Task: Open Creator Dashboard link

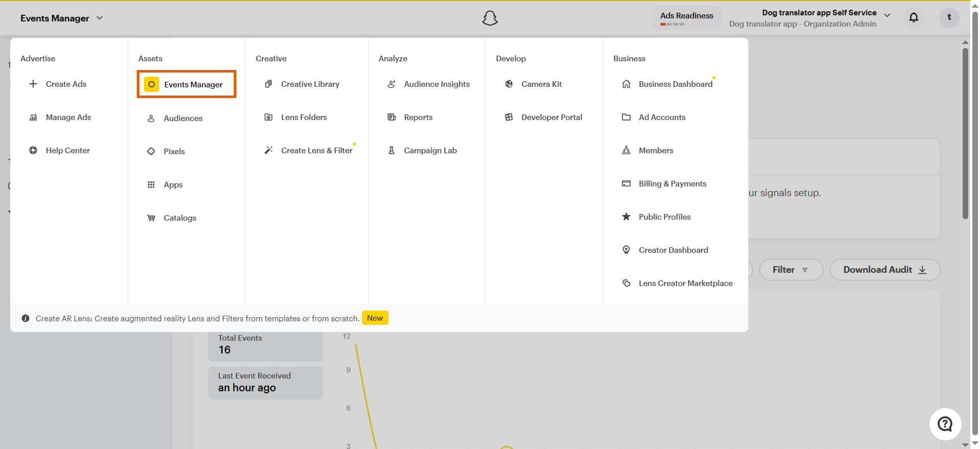Action: pos(673,250)
